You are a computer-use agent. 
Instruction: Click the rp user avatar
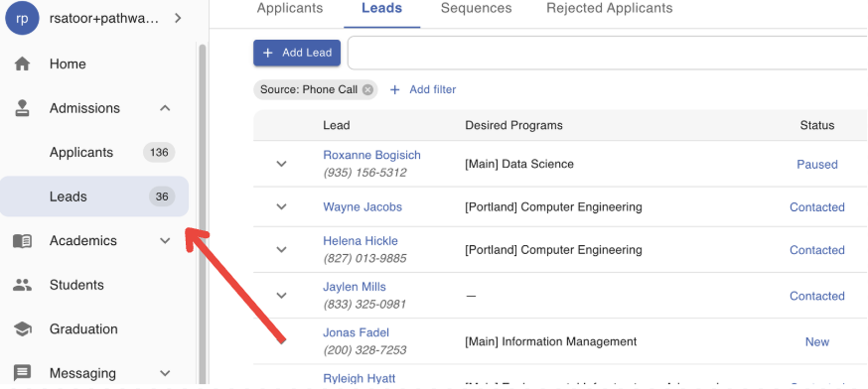click(22, 18)
